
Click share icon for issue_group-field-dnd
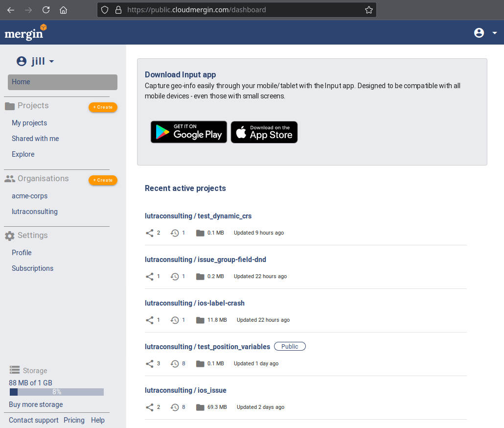(149, 277)
